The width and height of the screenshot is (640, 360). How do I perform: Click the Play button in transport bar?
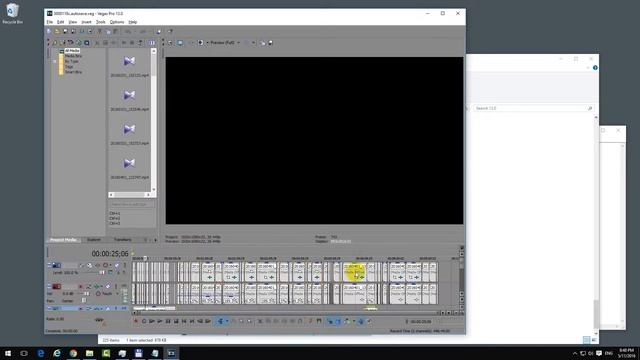160,321
